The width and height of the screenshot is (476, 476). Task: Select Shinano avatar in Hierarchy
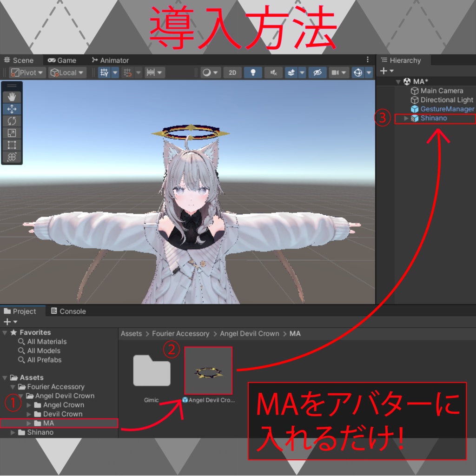435,119
